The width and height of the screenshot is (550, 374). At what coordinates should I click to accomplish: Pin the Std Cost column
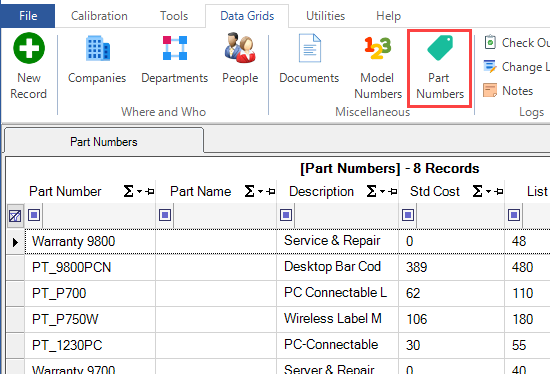pyautogui.click(x=499, y=192)
